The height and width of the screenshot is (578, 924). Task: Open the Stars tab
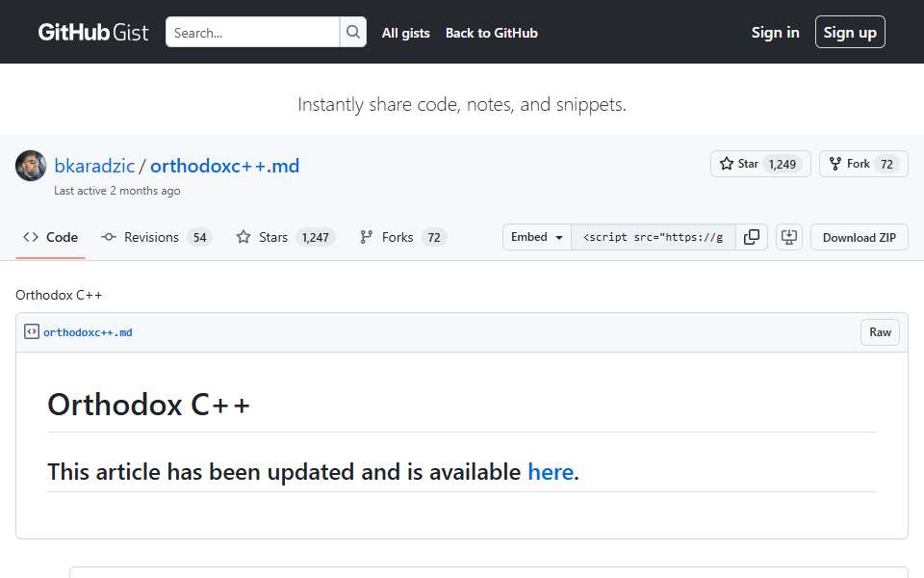[285, 237]
